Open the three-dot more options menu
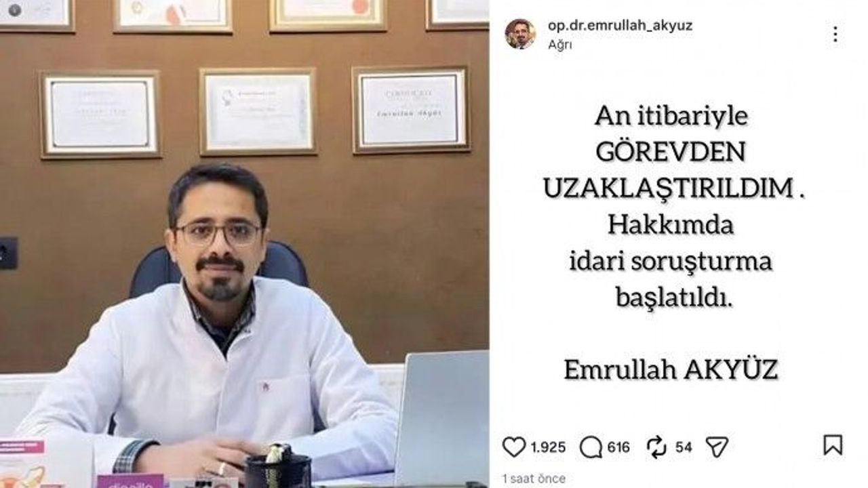The image size is (868, 488). [835, 34]
